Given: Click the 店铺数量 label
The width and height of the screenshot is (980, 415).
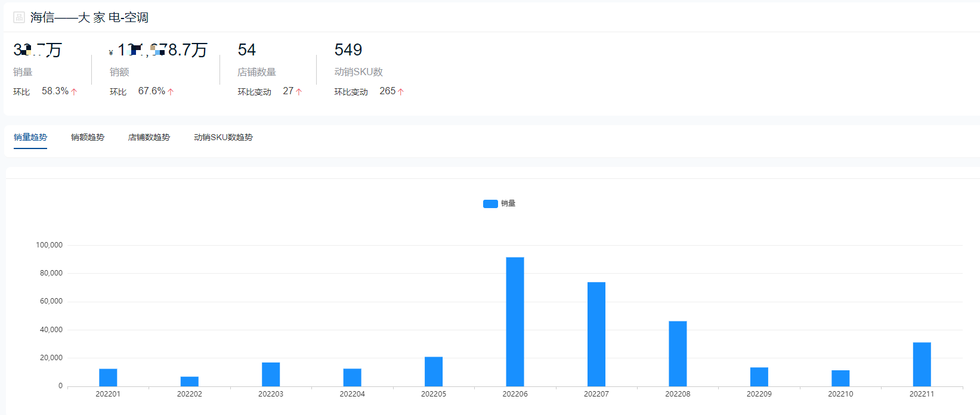Looking at the screenshot, I should [256, 72].
